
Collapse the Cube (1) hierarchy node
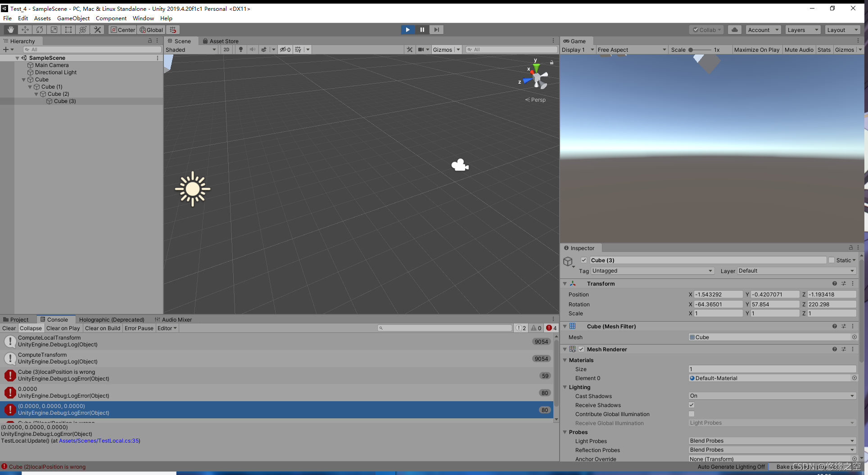tap(30, 87)
